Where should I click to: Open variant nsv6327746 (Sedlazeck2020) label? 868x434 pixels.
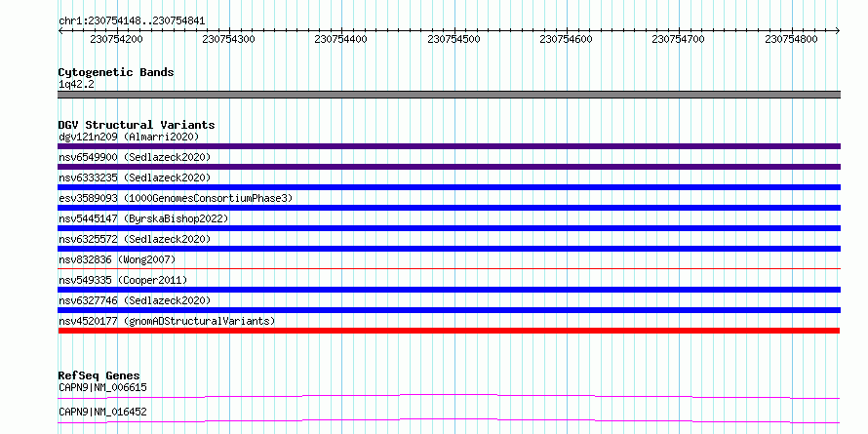point(135,300)
